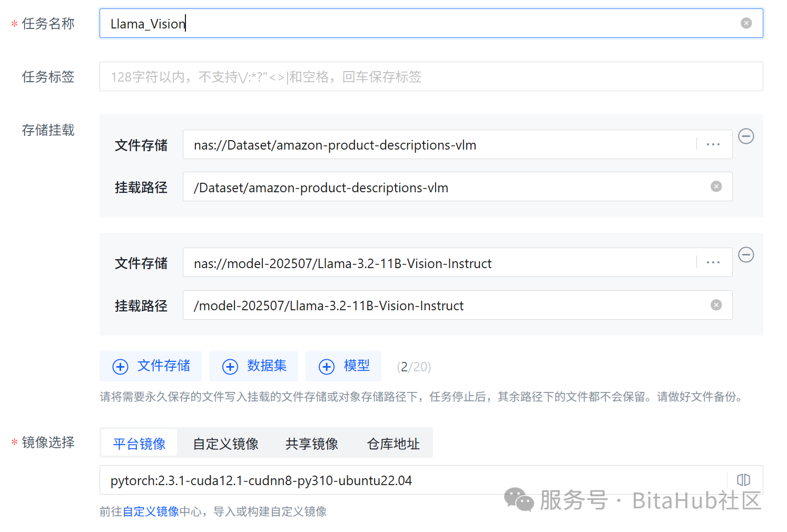Clear mount path /model-202507/Llama-3.2-11B-Vision-Instruct
The width and height of the screenshot is (787, 532).
point(716,305)
